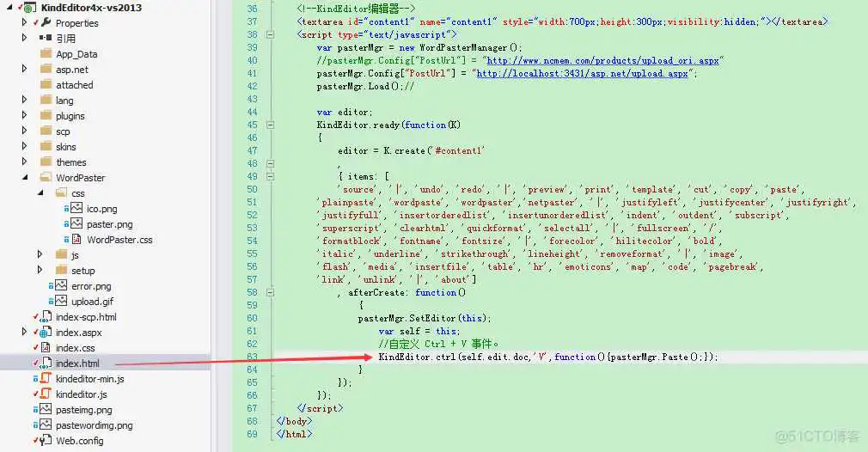Viewport: 868px width, 452px height.
Task: Click the WordPaster.css stylesheet icon
Action: tap(76, 240)
